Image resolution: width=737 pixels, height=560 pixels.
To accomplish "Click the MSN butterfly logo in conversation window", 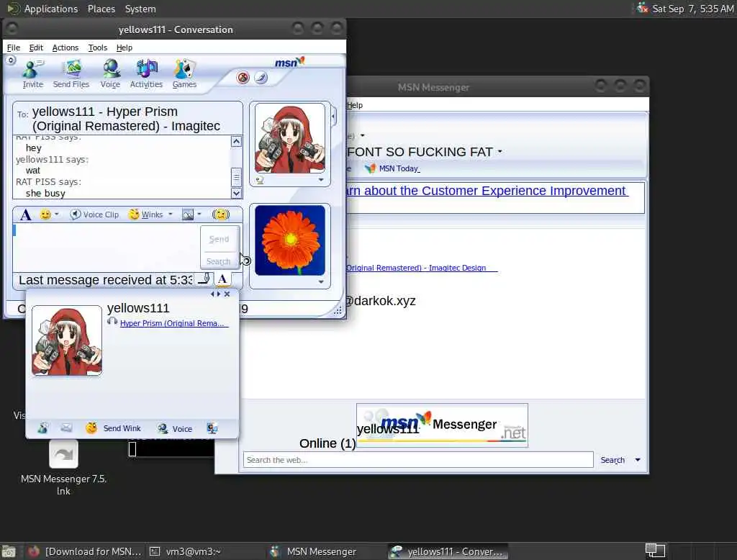I will (289, 62).
